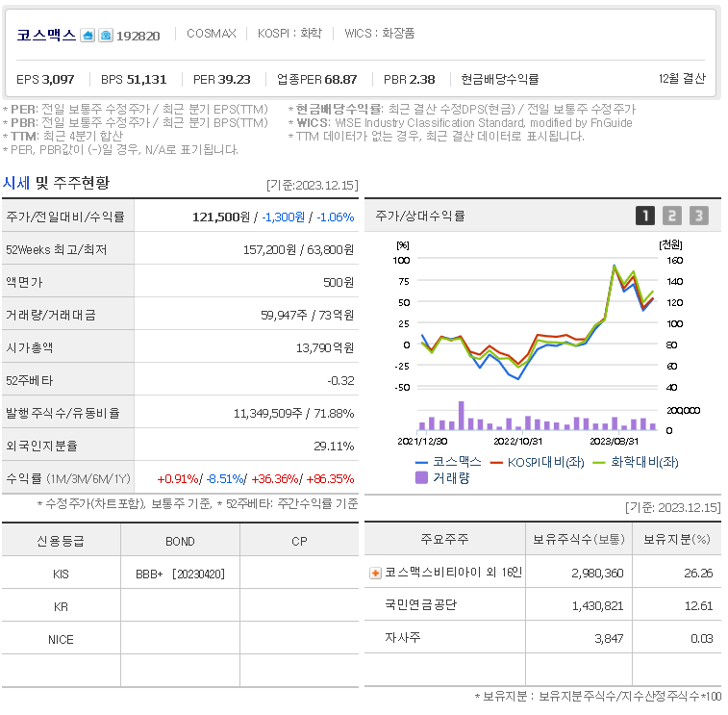Click the +36.36% six-month return
The image size is (728, 715).
point(275,479)
